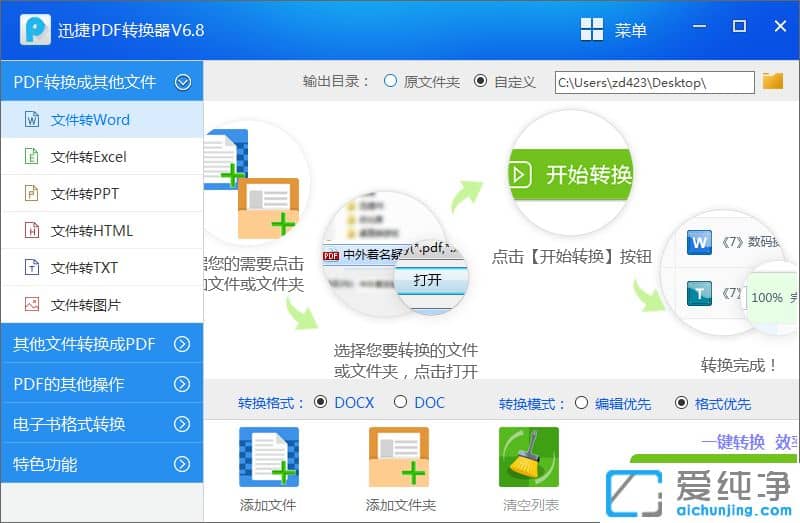Select 文件转HTML in the sidebar
Viewport: 800px width, 523px height.
tap(102, 231)
